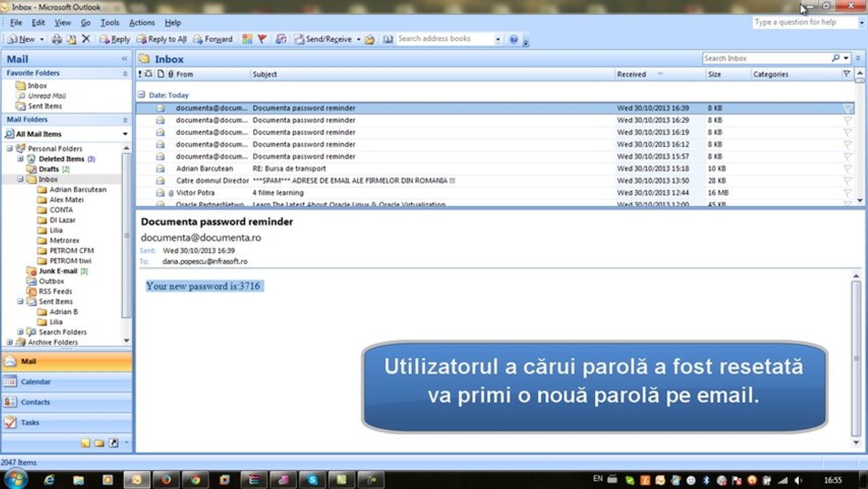
Task: Sort by Reminder bell column header
Action: coord(149,74)
